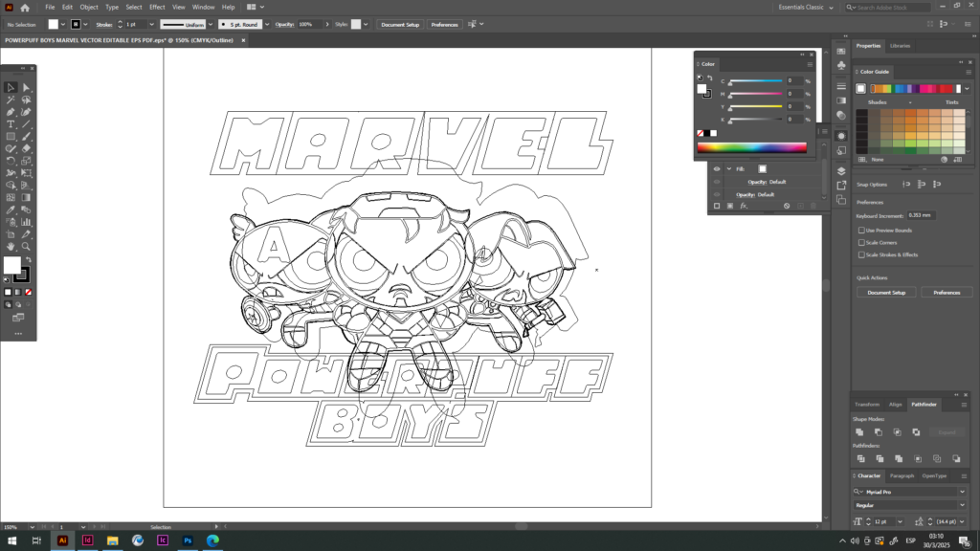Open the File menu

pyautogui.click(x=50, y=8)
